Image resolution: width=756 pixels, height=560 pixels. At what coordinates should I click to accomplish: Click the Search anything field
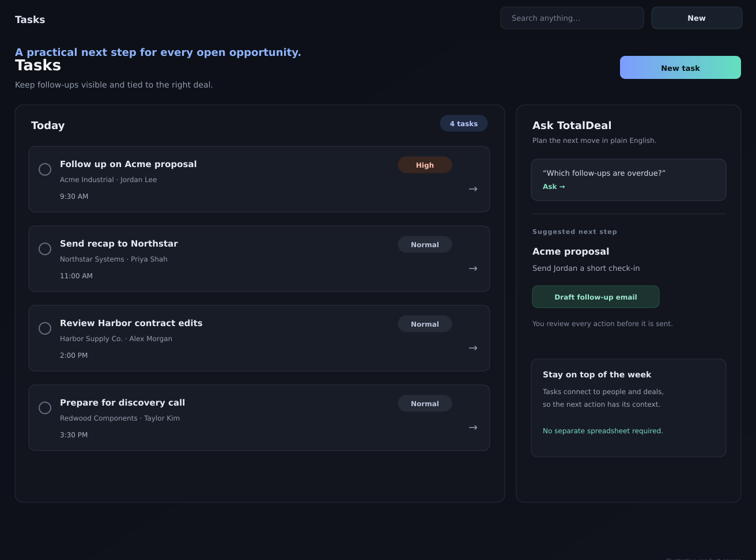pos(572,18)
